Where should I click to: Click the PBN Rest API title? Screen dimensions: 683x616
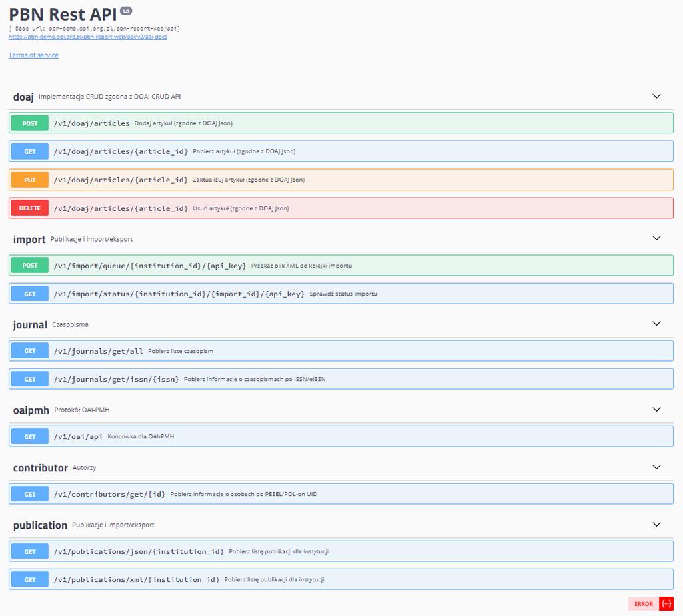(x=63, y=15)
